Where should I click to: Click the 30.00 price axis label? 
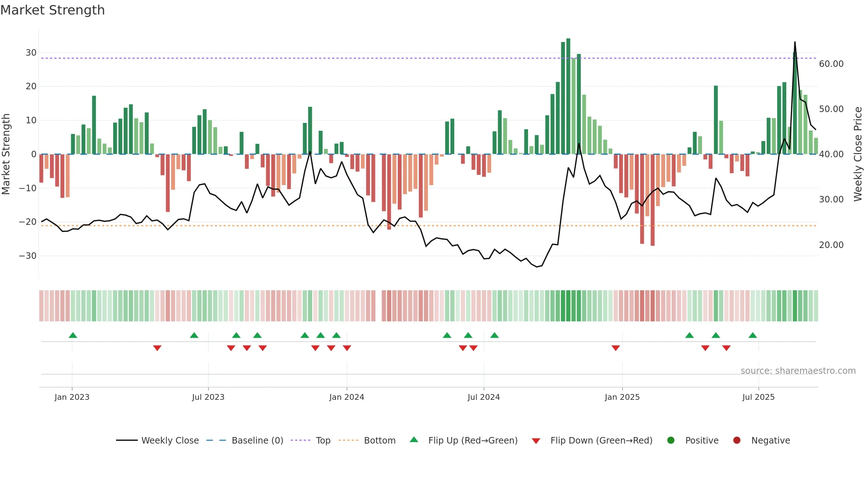(x=831, y=199)
